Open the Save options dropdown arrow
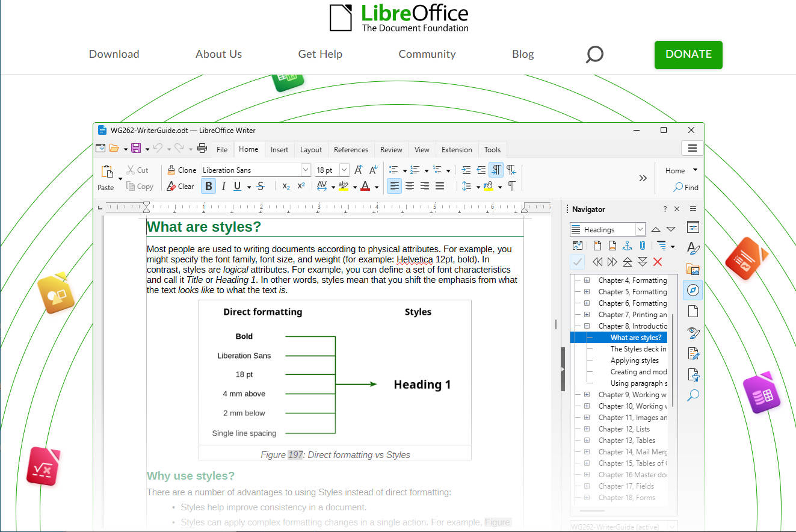This screenshot has width=796, height=532. point(147,149)
